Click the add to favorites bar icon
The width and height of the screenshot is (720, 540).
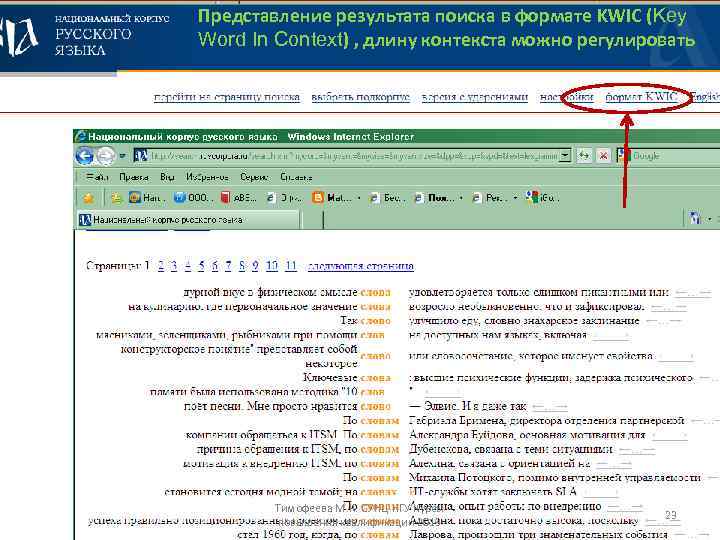(x=116, y=198)
